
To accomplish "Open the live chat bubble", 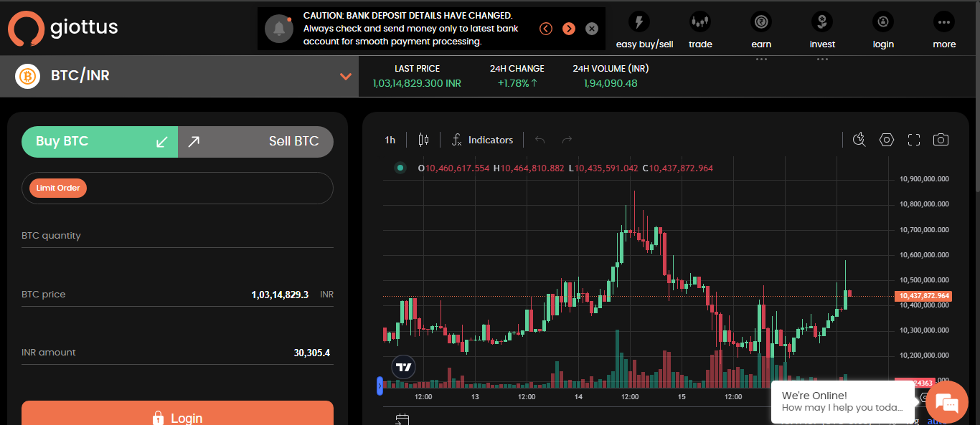I will [x=947, y=403].
